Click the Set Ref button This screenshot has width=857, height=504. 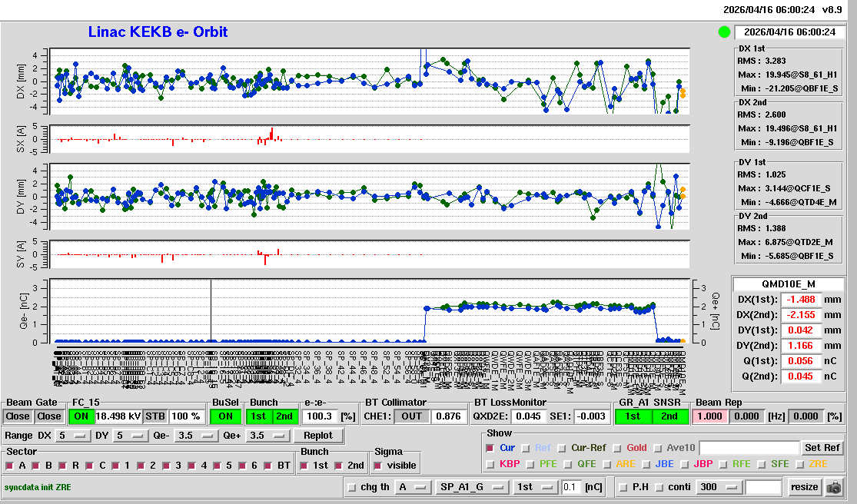coord(822,448)
